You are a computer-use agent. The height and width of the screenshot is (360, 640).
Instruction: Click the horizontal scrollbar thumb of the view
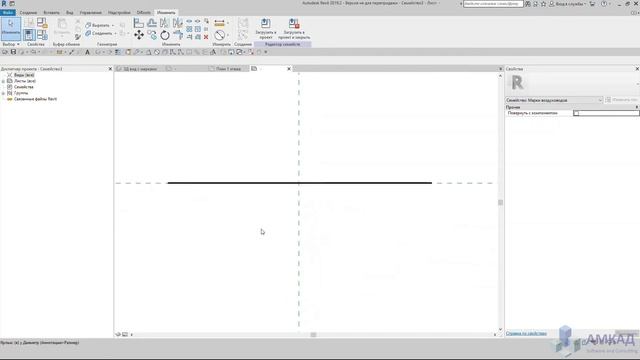(x=313, y=335)
